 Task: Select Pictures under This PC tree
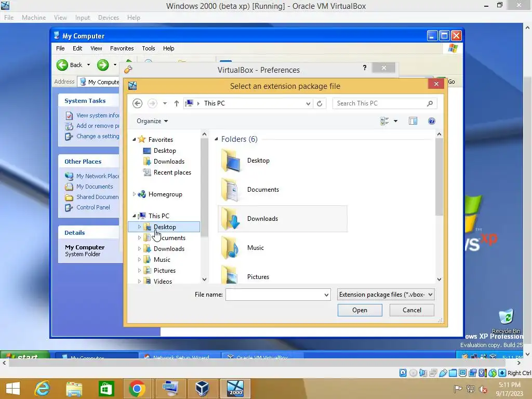click(165, 270)
